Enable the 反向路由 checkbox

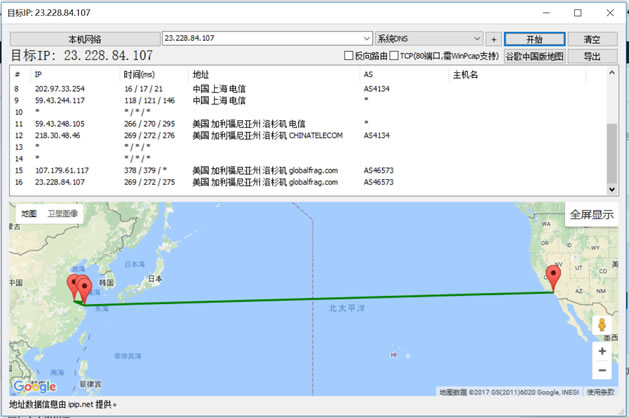click(x=348, y=56)
